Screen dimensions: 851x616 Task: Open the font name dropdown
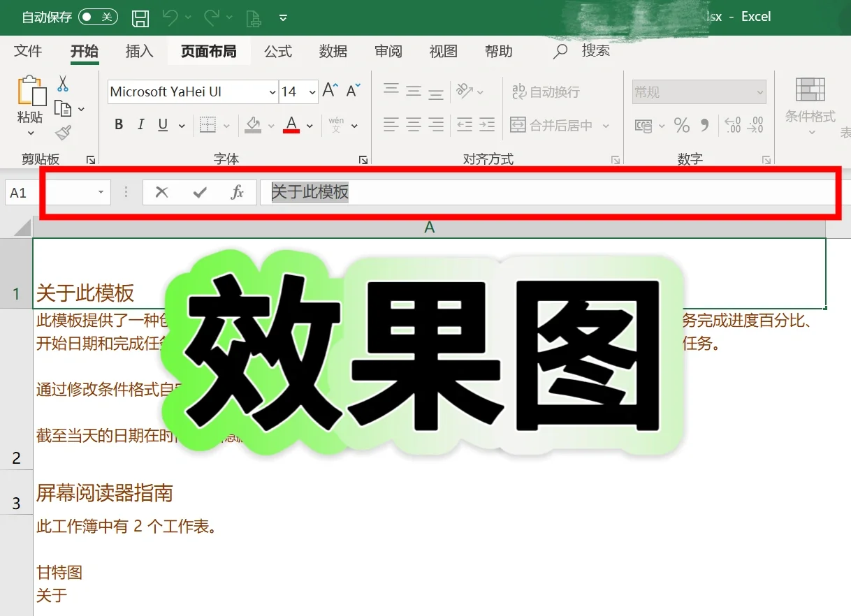coord(272,91)
